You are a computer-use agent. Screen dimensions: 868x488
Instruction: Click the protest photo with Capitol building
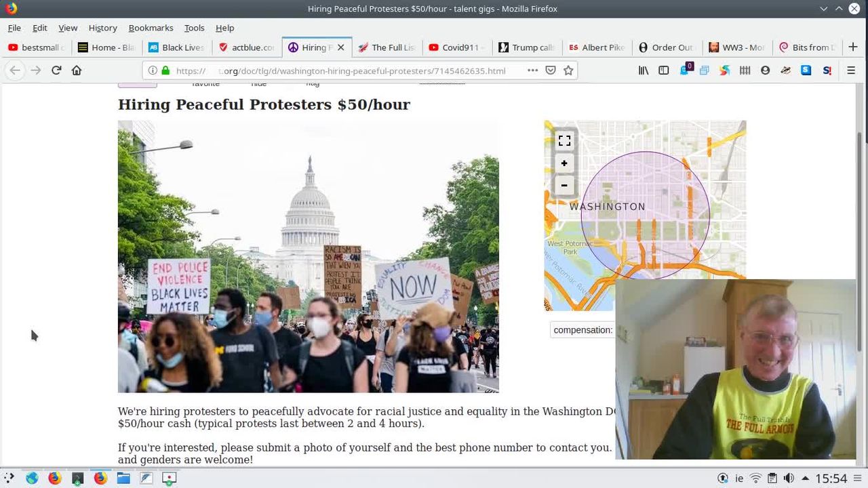pyautogui.click(x=309, y=257)
